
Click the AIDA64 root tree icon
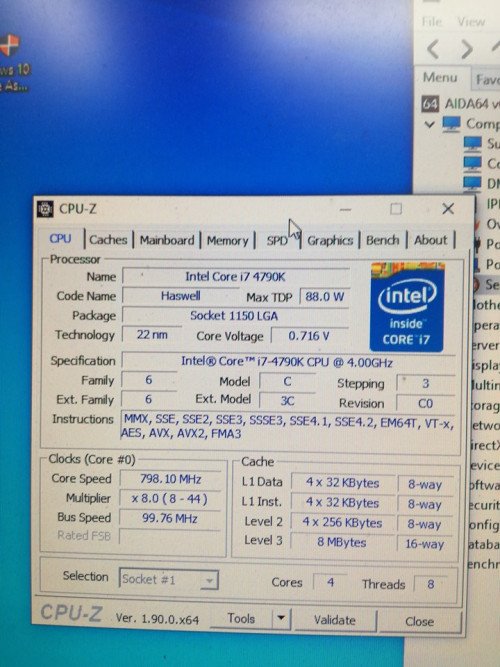tap(430, 104)
